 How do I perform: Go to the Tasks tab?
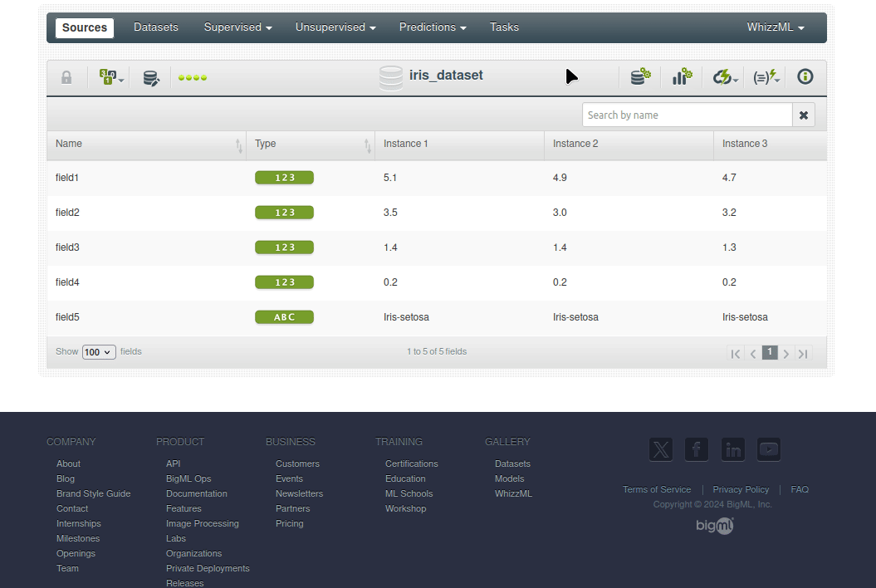[x=504, y=27]
